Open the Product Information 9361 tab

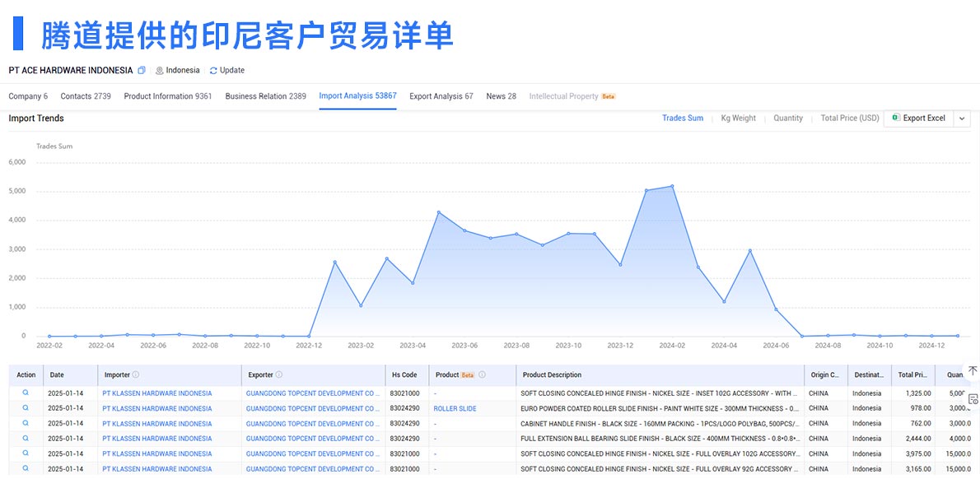tap(167, 96)
